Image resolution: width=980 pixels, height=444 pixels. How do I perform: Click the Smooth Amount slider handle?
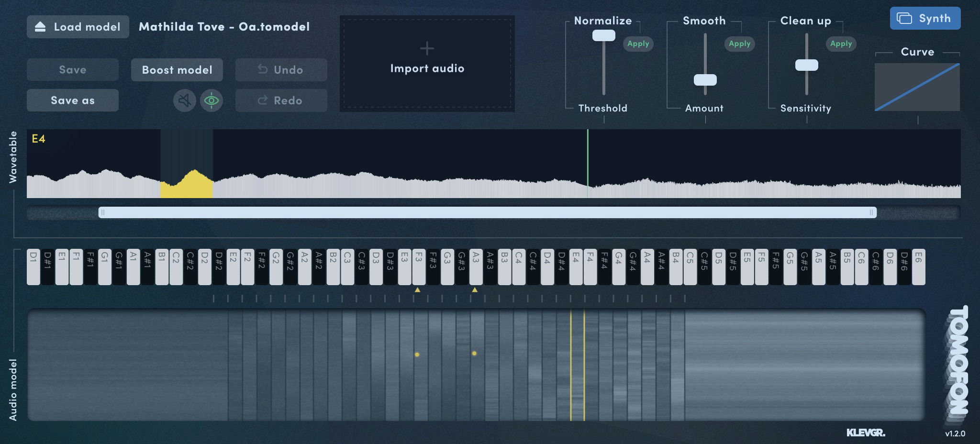[705, 81]
